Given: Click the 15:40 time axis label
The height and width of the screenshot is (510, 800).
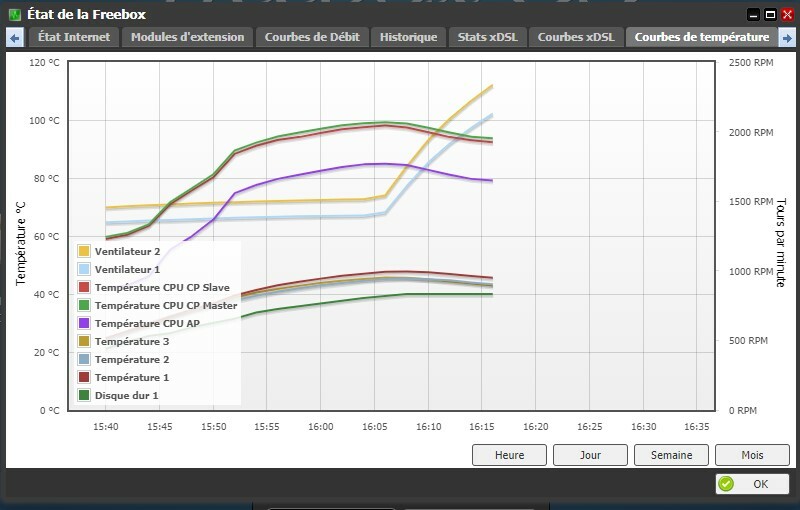Looking at the screenshot, I should [106, 426].
